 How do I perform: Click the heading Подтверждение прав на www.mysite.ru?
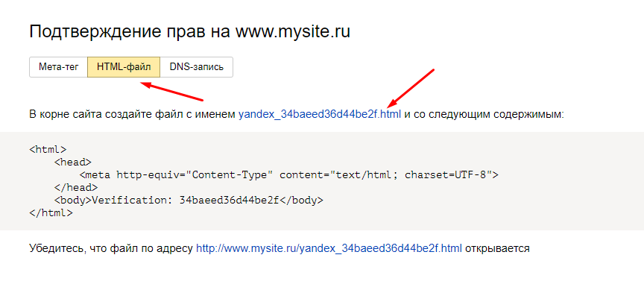pyautogui.click(x=190, y=31)
